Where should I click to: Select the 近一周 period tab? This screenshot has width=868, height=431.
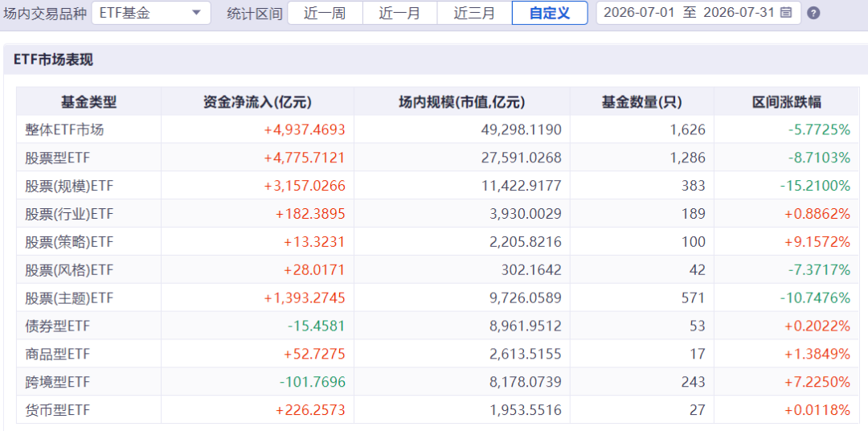point(325,13)
